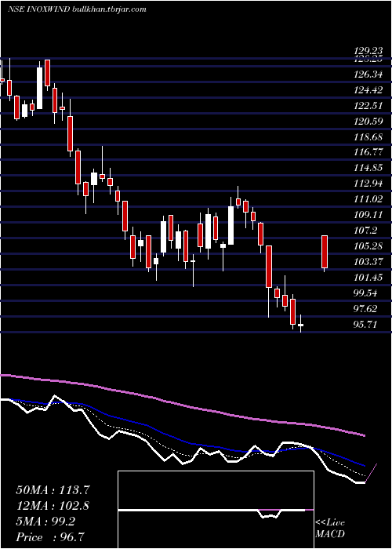Screen dimensions: 392x549
Task: Click the 101.45 price axis label
Action: pos(368,278)
